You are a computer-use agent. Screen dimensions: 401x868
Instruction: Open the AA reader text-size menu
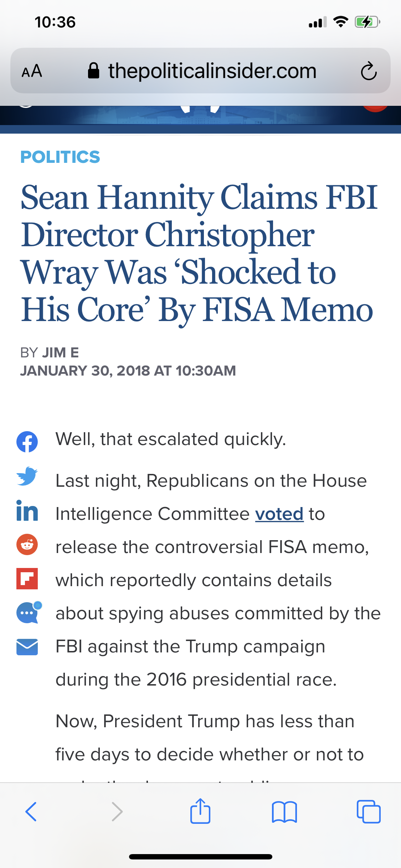click(x=32, y=71)
